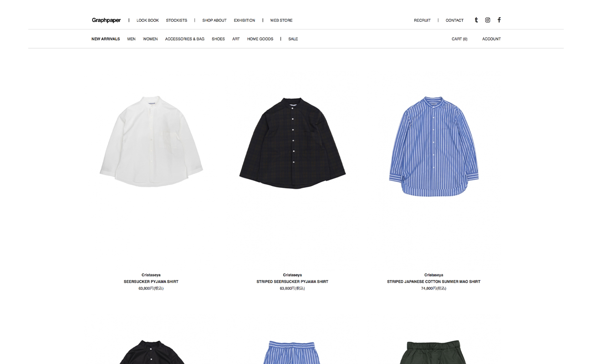View the SALE section

(293, 39)
